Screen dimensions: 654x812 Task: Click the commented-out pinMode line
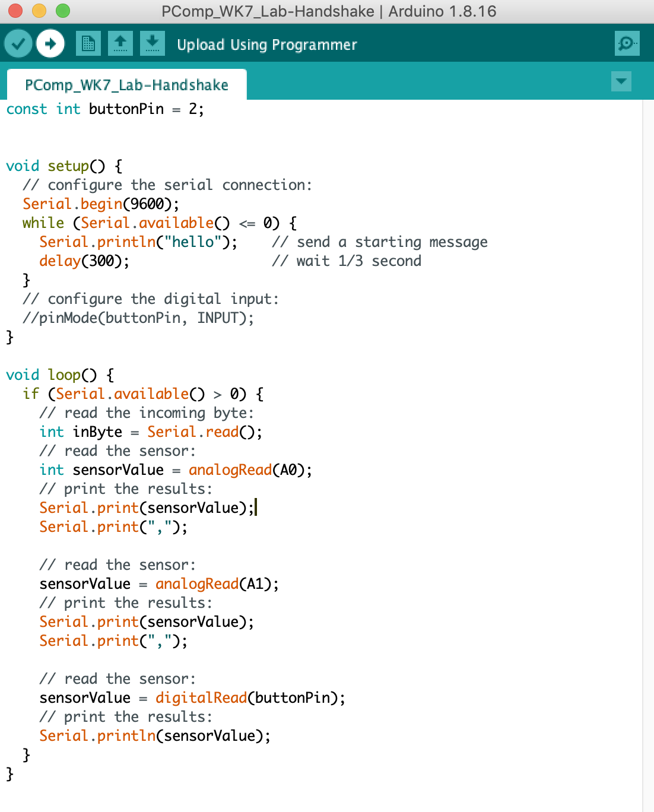138,318
